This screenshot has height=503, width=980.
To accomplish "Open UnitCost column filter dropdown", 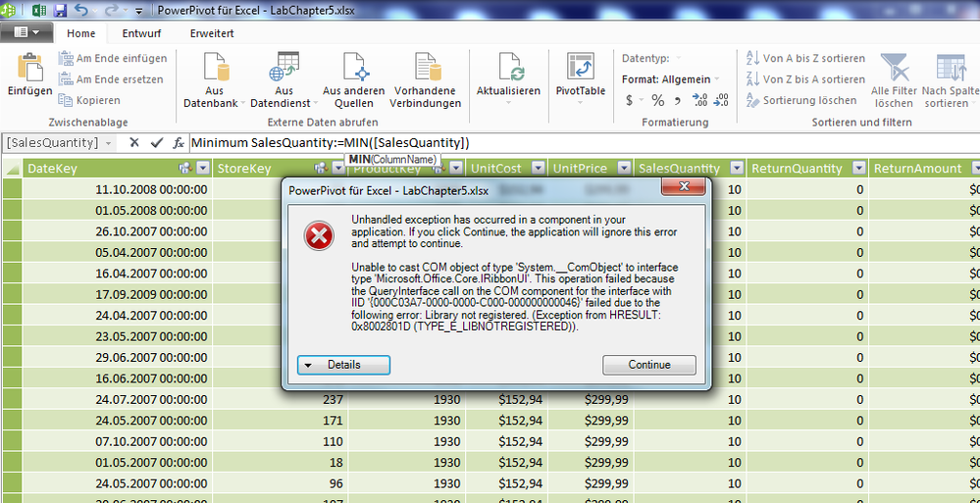I will click(x=539, y=168).
